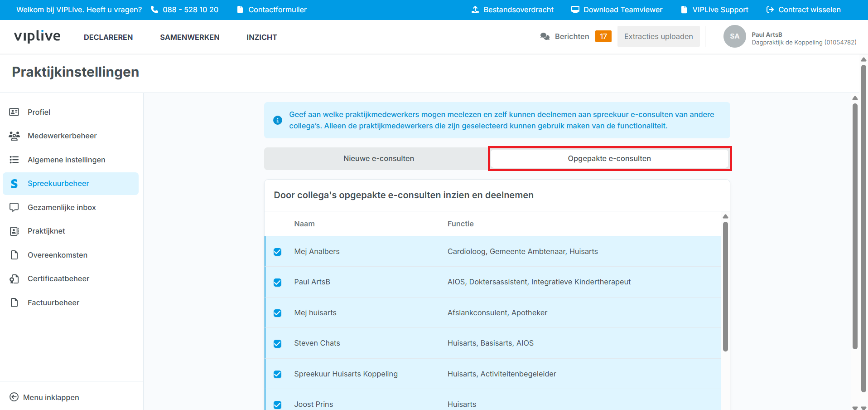Click the Certificaatbeheer certificate icon
Viewport: 868px width, 410px height.
click(x=14, y=279)
